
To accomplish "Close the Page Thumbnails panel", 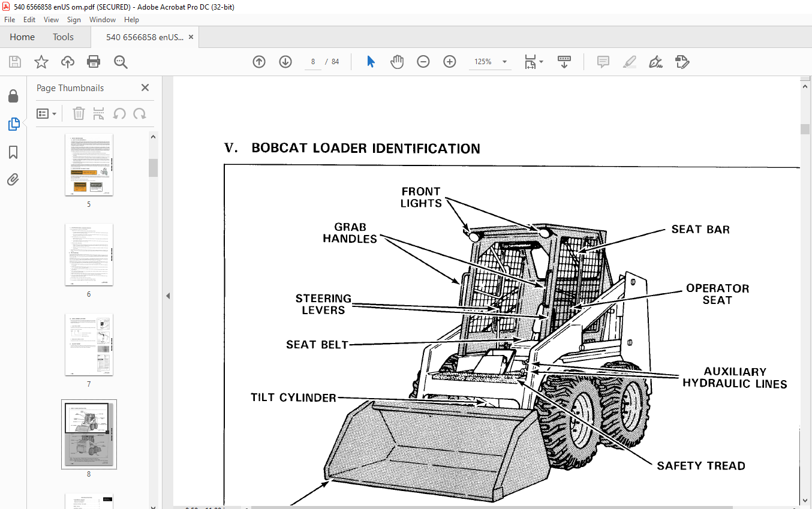I will (x=145, y=88).
